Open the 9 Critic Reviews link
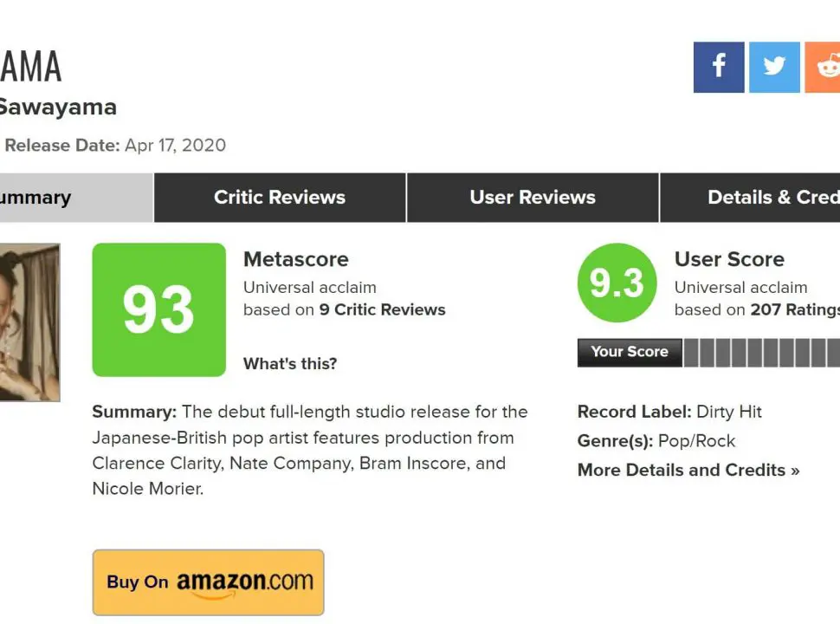 tap(382, 309)
